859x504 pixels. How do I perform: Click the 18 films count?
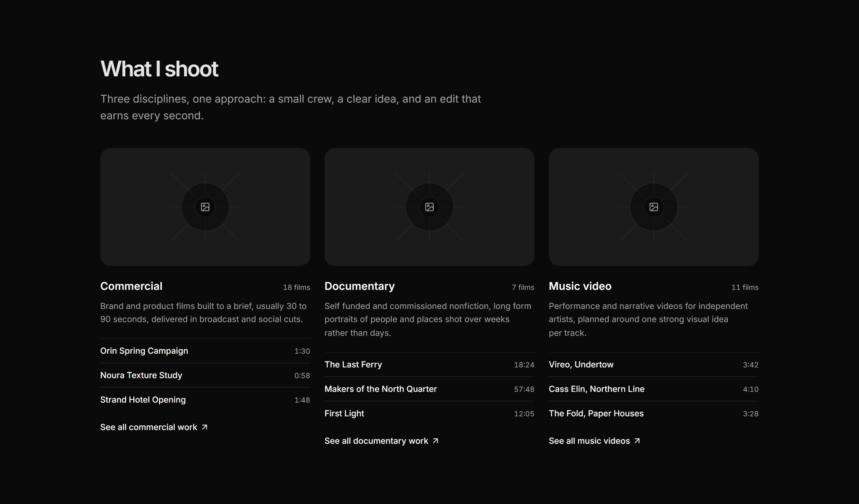pyautogui.click(x=296, y=287)
